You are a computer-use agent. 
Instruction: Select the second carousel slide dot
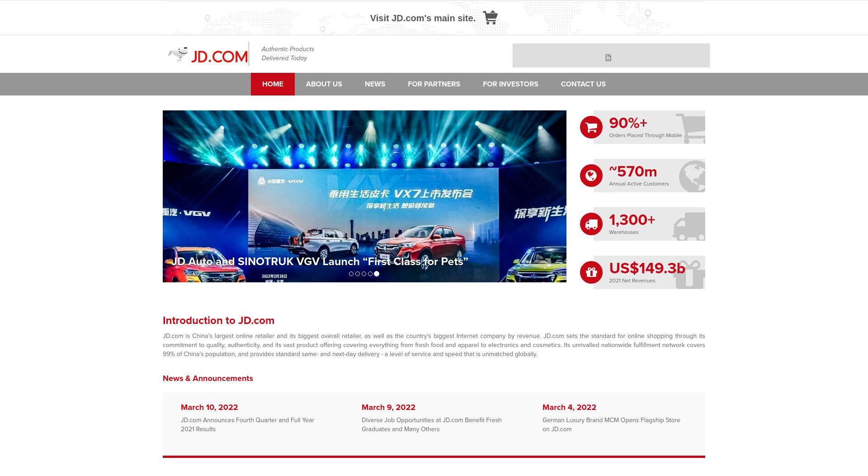pyautogui.click(x=358, y=274)
